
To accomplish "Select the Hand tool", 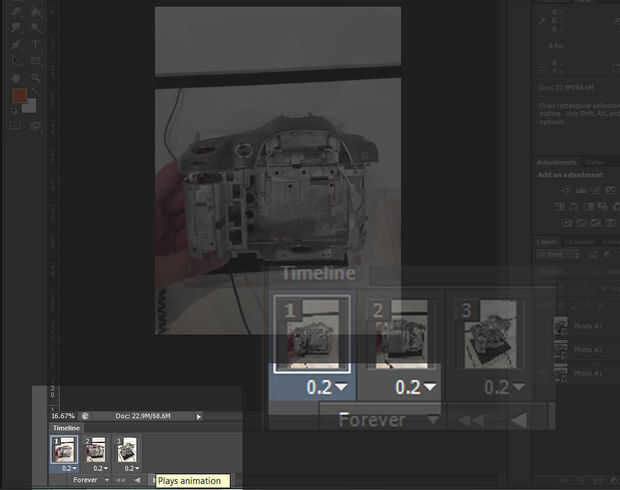I will point(15,78).
